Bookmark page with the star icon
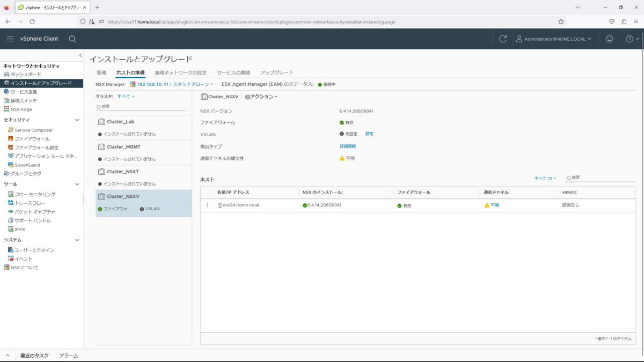 (x=561, y=21)
